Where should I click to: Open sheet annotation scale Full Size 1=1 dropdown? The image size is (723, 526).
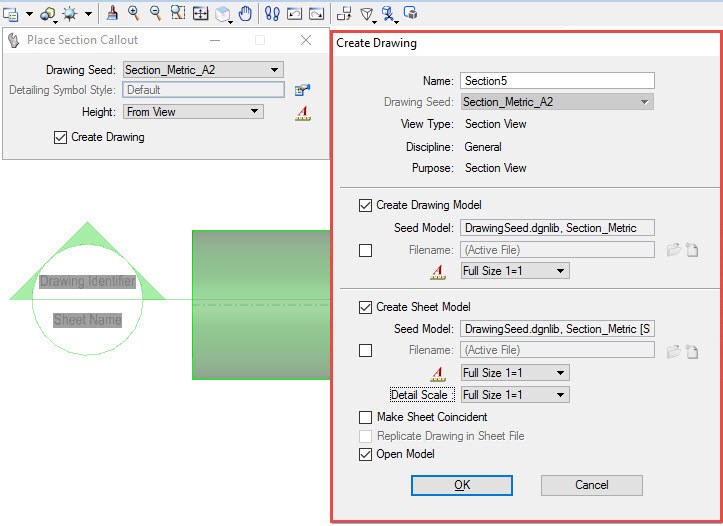coord(515,372)
